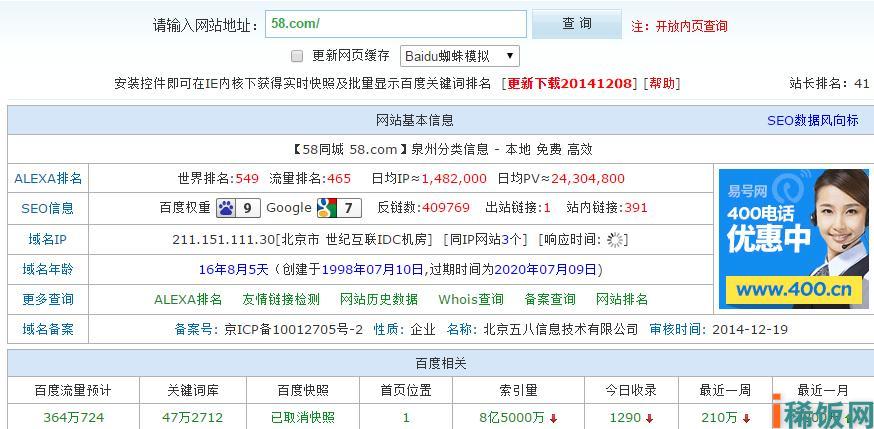This screenshot has height=429, width=874.
Task: Click IP address 211.151.111.30
Action: pyautogui.click(x=224, y=240)
